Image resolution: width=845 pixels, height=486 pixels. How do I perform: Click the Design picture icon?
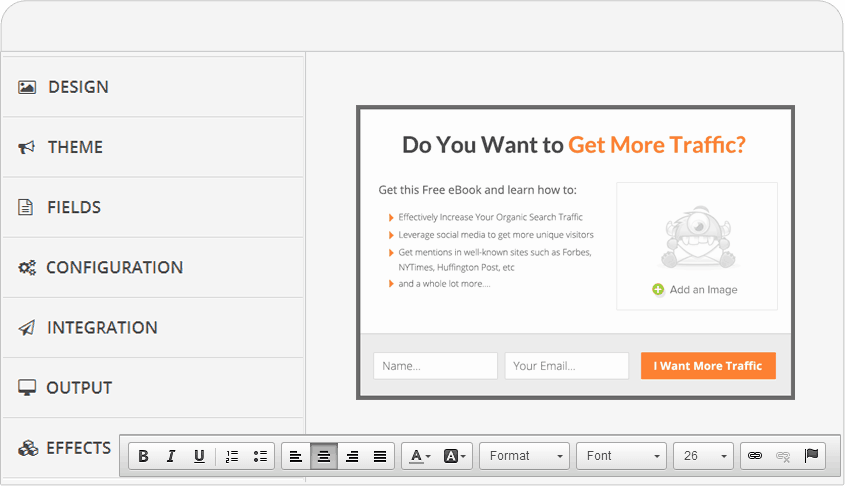(27, 87)
